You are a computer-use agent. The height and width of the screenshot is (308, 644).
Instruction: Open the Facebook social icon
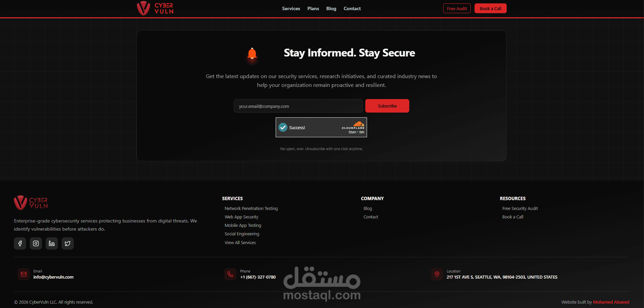pos(20,243)
